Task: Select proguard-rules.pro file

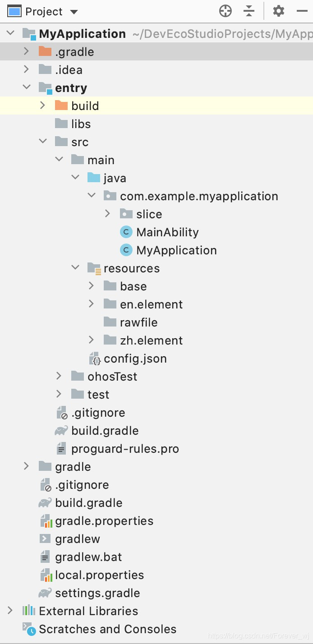Action: click(125, 449)
